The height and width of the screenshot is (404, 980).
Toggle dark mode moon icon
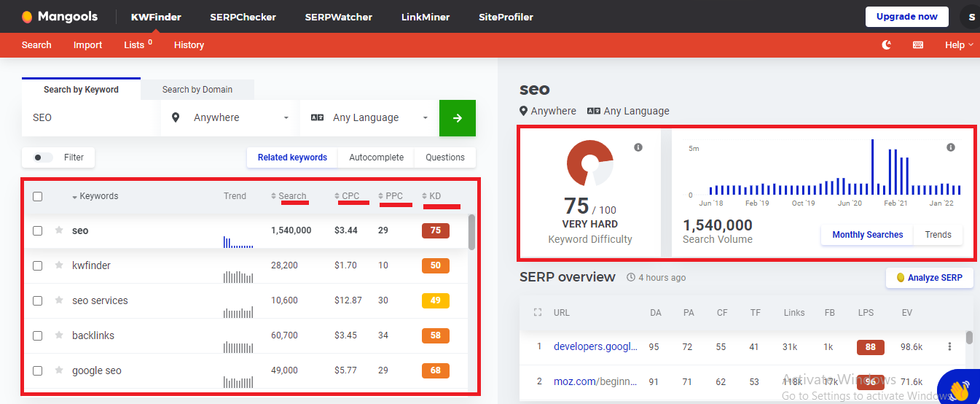[x=887, y=45]
